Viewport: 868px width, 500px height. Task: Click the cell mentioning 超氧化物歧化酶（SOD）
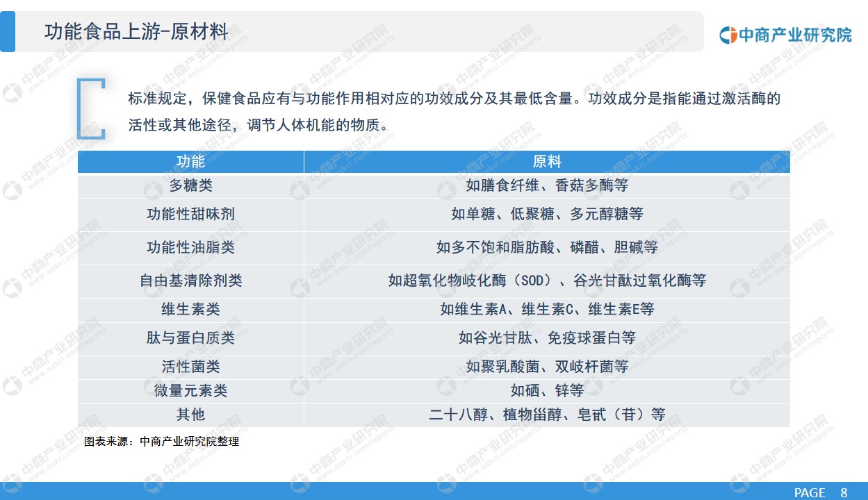(x=547, y=281)
